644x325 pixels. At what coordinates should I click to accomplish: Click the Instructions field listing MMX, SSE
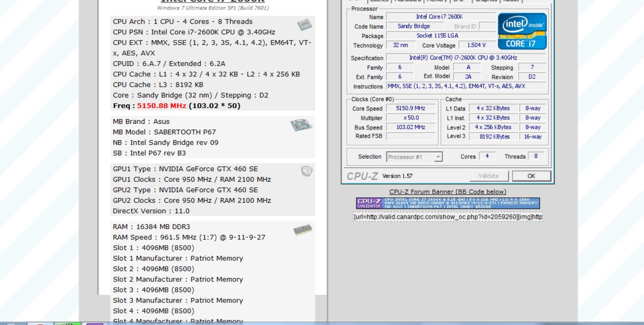click(466, 86)
